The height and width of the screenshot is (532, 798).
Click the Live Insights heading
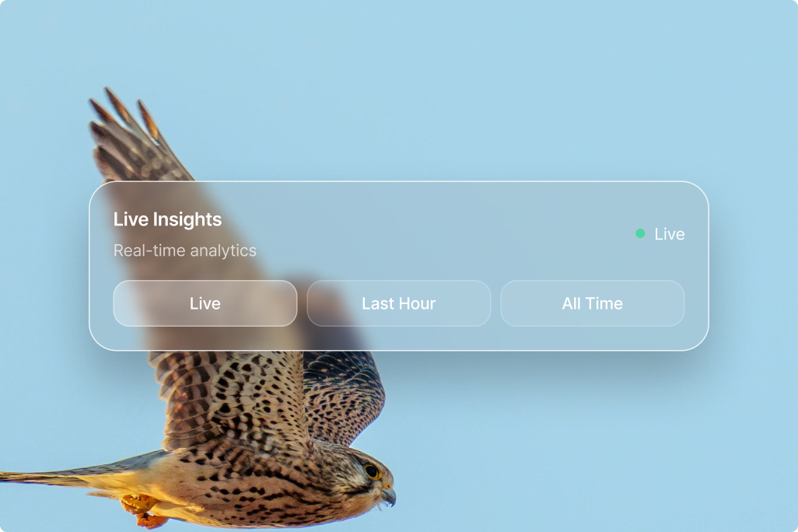[167, 219]
